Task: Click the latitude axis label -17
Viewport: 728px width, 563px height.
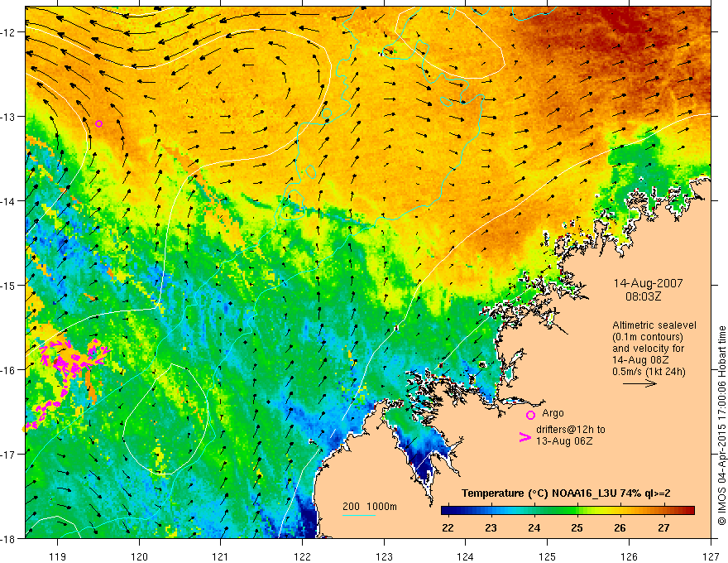Action: click(8, 455)
